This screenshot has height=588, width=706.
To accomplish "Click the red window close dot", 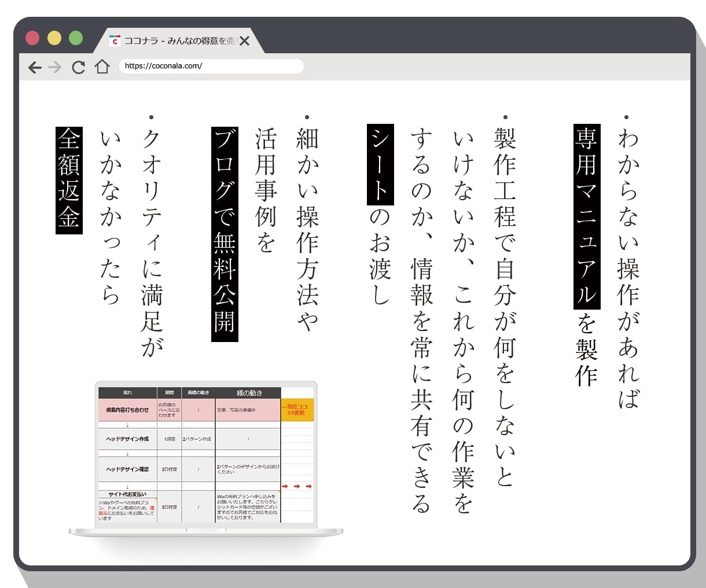I will coord(32,38).
